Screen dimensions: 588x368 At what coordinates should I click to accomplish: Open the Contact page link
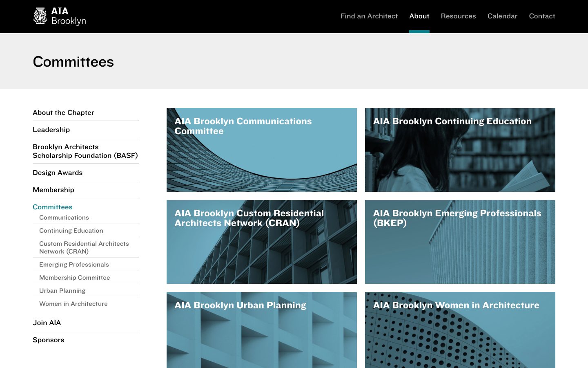click(x=542, y=16)
